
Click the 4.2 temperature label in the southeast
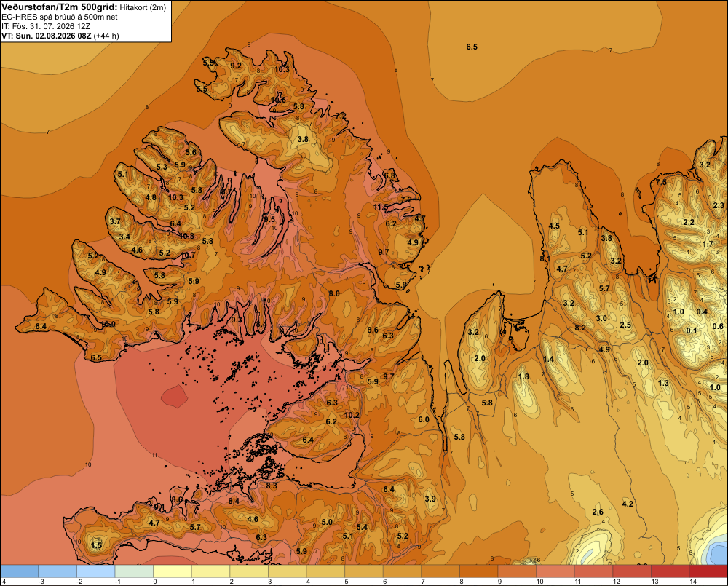[x=628, y=504]
